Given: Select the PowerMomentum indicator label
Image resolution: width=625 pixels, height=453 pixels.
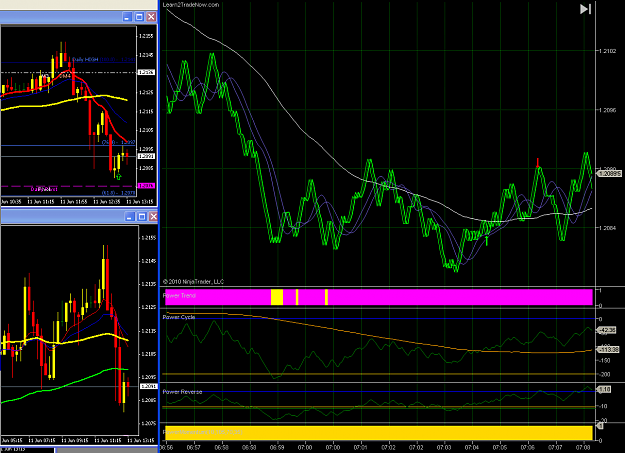Looking at the screenshot, I should [203, 432].
